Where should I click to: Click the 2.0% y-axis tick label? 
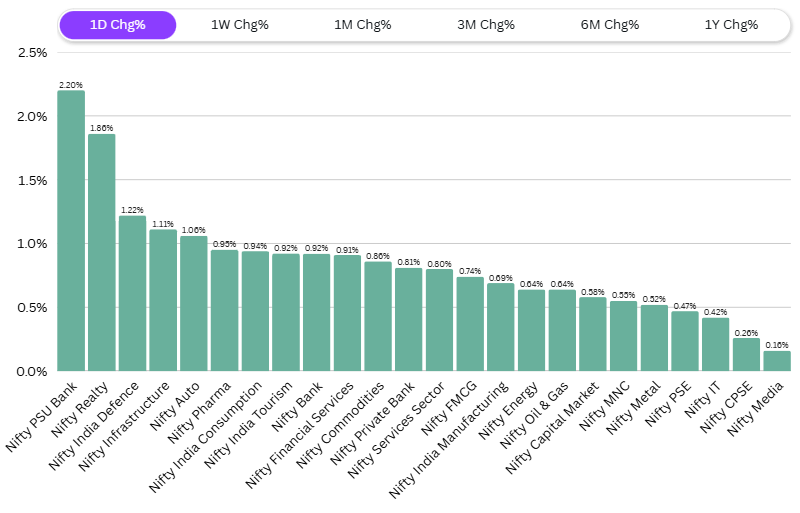(x=32, y=116)
